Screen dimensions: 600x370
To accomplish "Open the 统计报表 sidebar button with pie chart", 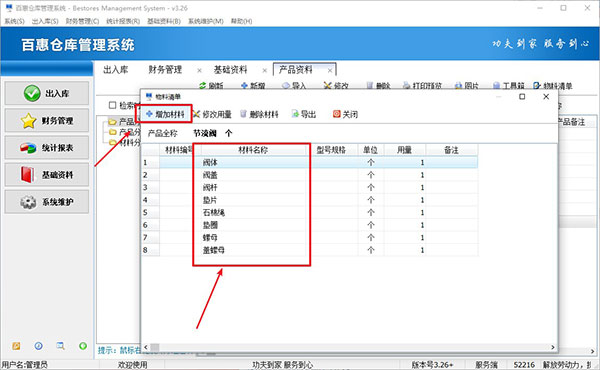I will (47, 148).
